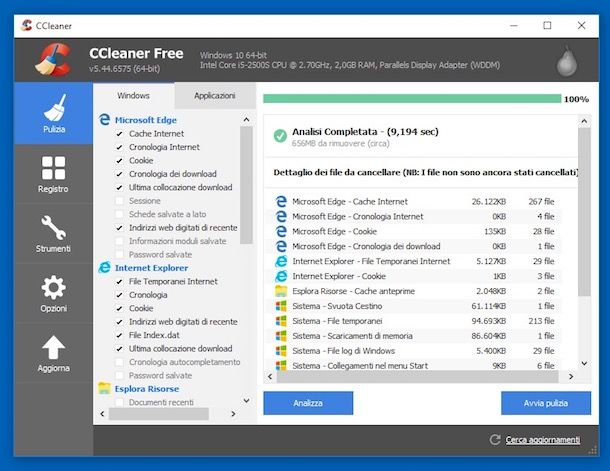Screen dimensions: 610x471
Task: Select the Sistema - Collegamenti nel menu Start row
Action: [415, 366]
